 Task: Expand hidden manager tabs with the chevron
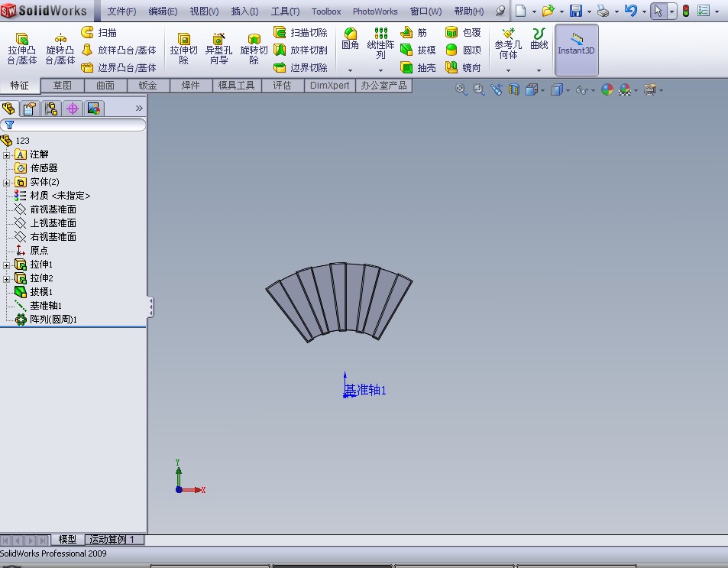click(139, 109)
